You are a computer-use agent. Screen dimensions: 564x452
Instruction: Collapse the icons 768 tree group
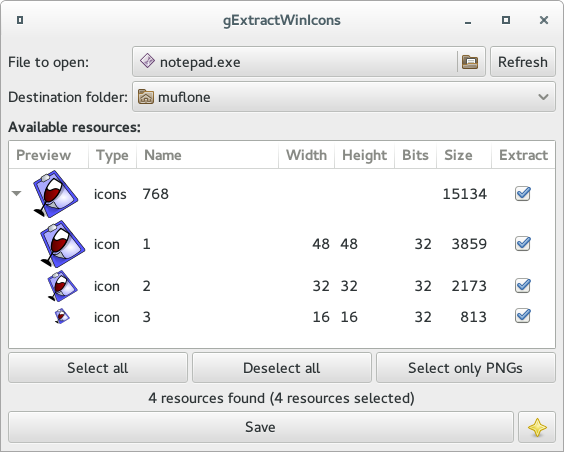click(17, 193)
